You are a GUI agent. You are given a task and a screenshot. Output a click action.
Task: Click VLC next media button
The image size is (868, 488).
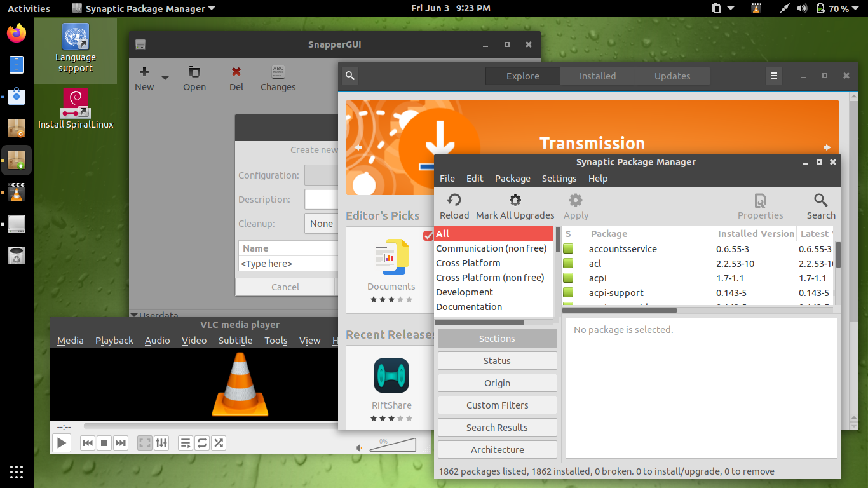[121, 443]
